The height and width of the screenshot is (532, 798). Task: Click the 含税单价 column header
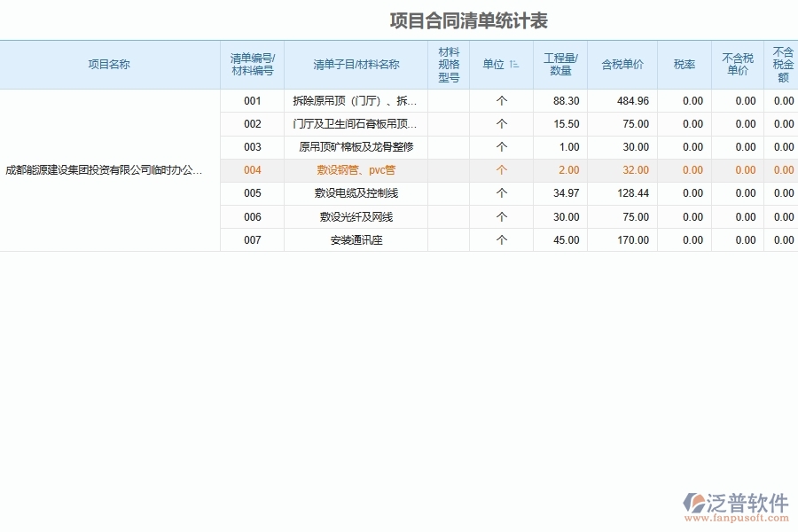(622, 64)
